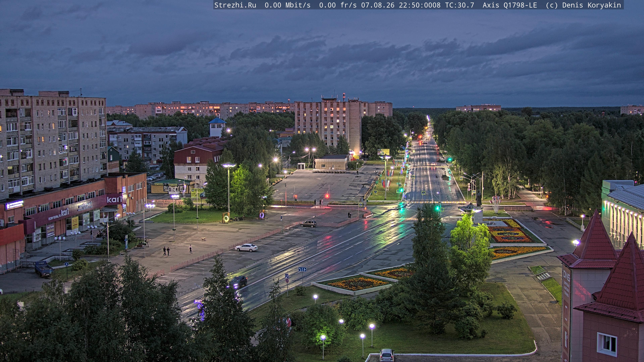Select the 0.00 Mbit/s bitrate value

click(287, 5)
